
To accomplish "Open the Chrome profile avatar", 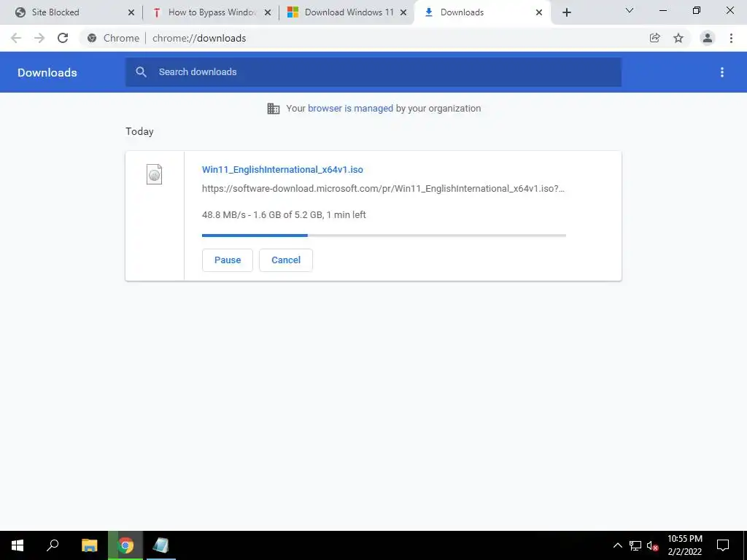I will 708,38.
